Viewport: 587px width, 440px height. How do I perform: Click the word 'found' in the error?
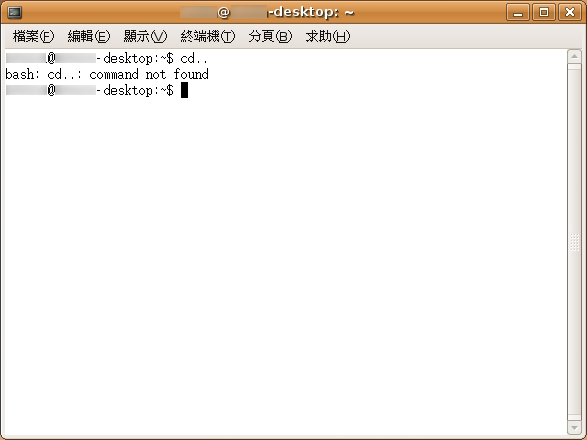191,74
